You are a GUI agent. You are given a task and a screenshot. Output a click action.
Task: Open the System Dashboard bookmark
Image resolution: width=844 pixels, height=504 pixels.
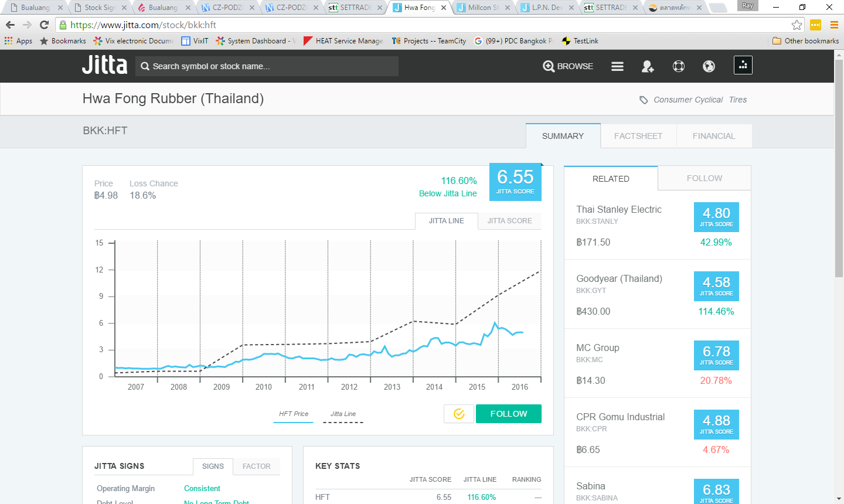tap(256, 41)
